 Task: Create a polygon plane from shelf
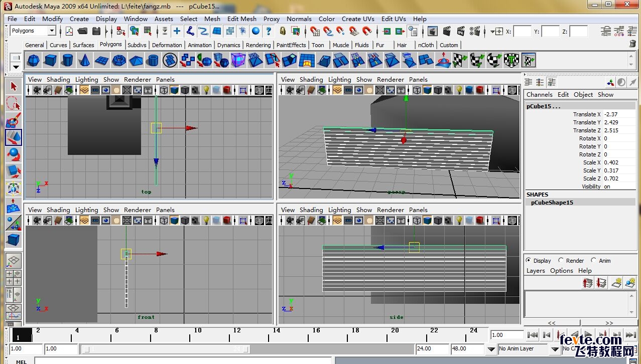coord(101,61)
